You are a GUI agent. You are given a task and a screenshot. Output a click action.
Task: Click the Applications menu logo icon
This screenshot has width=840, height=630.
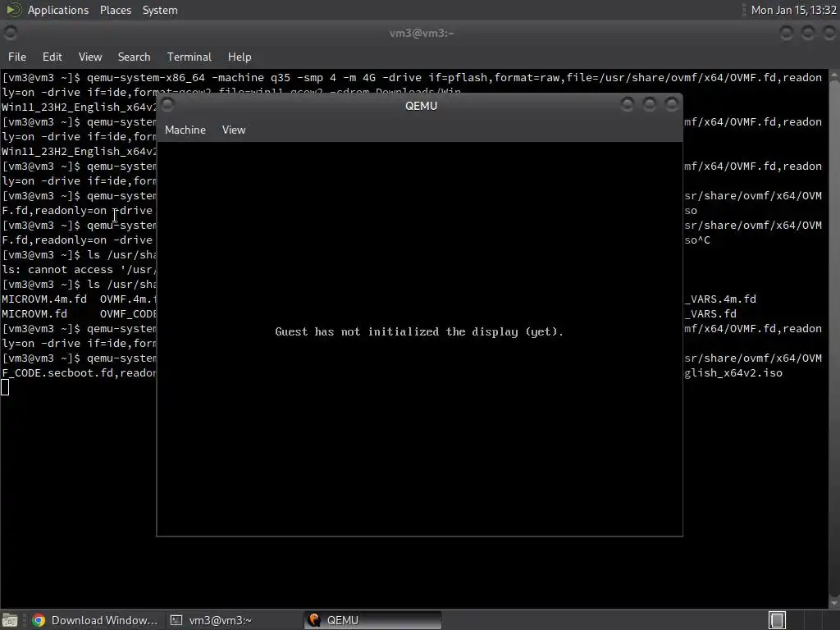point(13,10)
